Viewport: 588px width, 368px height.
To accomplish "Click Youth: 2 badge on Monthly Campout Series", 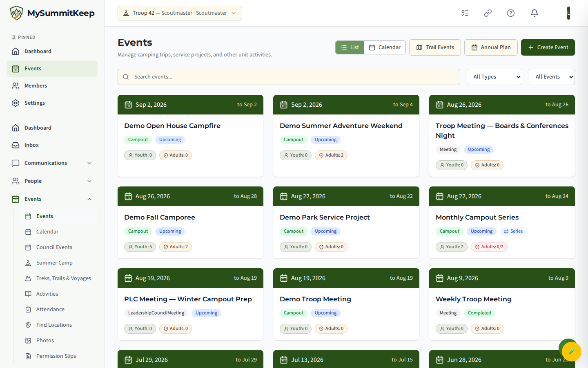I will tap(452, 247).
